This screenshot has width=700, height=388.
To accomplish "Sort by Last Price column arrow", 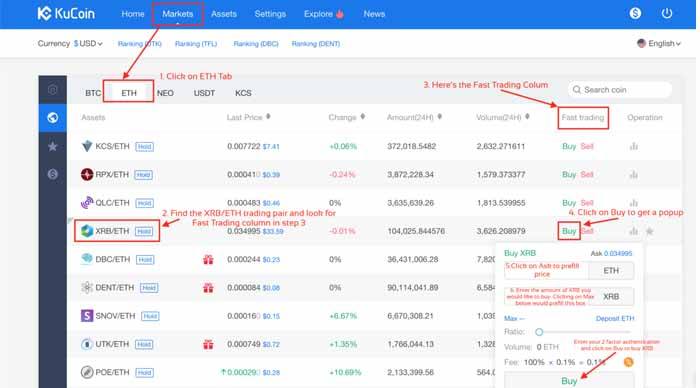I will tap(268, 117).
